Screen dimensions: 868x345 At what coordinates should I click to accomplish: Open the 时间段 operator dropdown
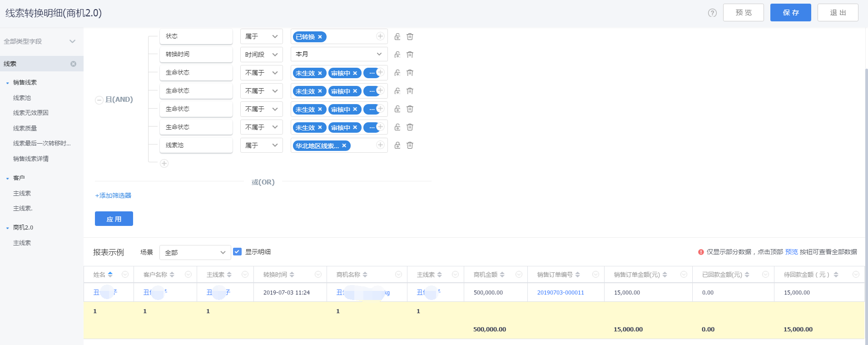click(262, 55)
